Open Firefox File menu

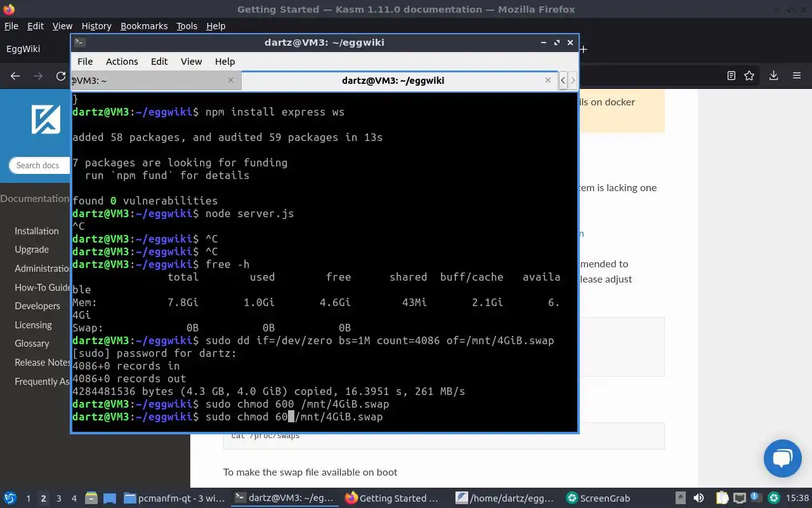pos(11,26)
